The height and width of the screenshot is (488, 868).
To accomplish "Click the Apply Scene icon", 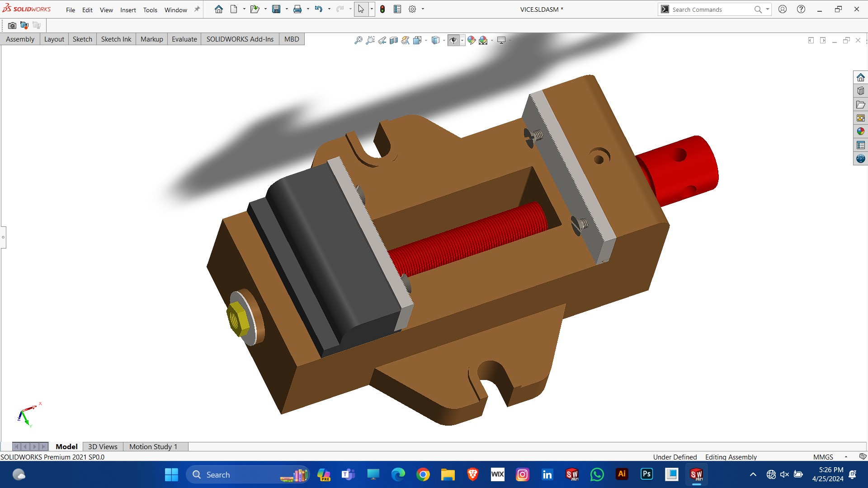I will coord(483,40).
